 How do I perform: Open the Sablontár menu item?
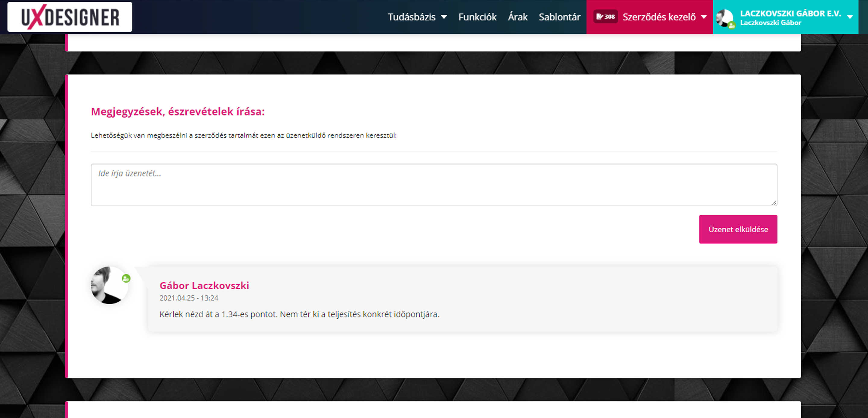click(x=559, y=17)
